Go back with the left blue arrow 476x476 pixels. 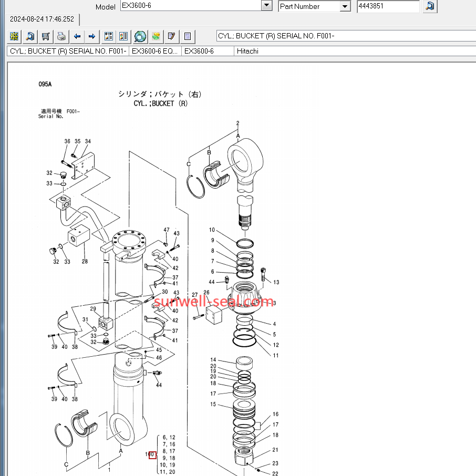click(x=77, y=36)
